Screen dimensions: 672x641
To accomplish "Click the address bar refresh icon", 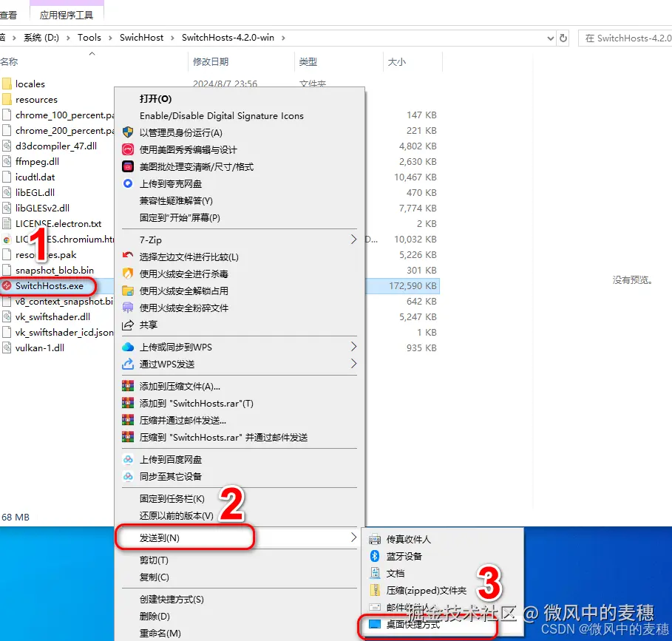I will coord(562,38).
